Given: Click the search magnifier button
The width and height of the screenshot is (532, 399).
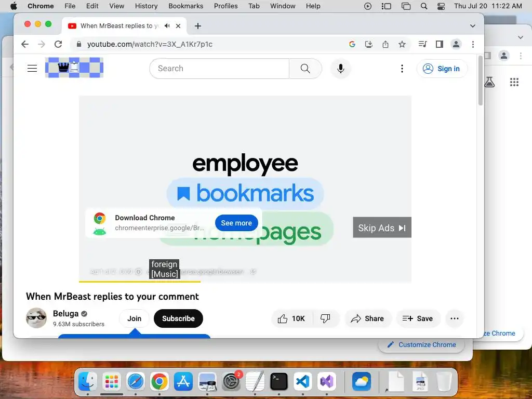Looking at the screenshot, I should pos(305,69).
